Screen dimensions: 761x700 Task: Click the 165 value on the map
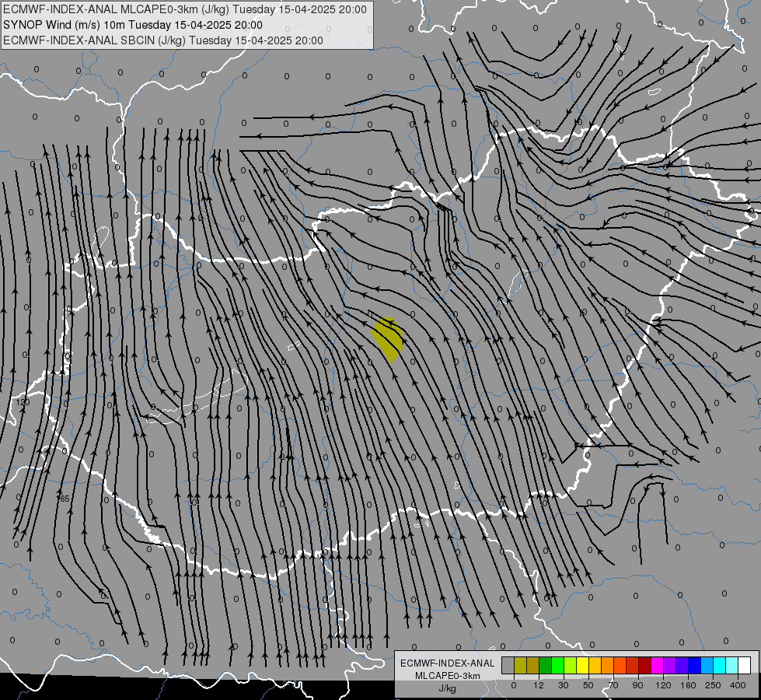[64, 499]
